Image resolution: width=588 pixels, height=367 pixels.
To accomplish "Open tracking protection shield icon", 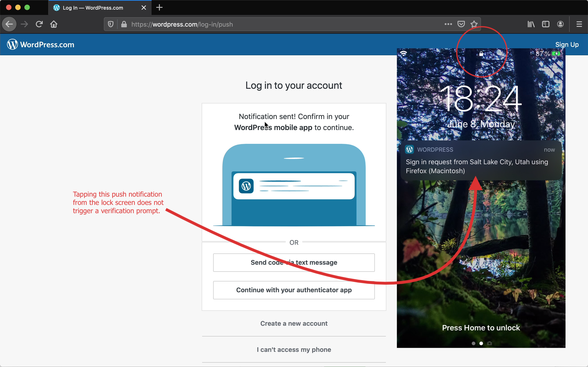I will click(x=111, y=24).
